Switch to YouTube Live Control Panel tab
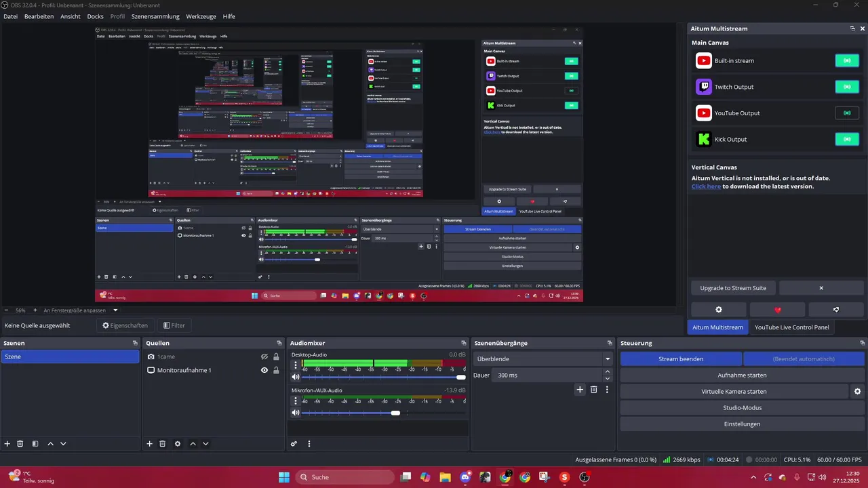This screenshot has width=868, height=488. point(791,327)
